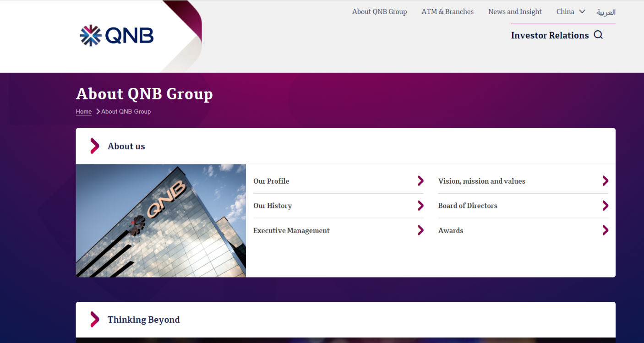644x343 pixels.
Task: Switch to Arabic language link
Action: [x=606, y=12]
